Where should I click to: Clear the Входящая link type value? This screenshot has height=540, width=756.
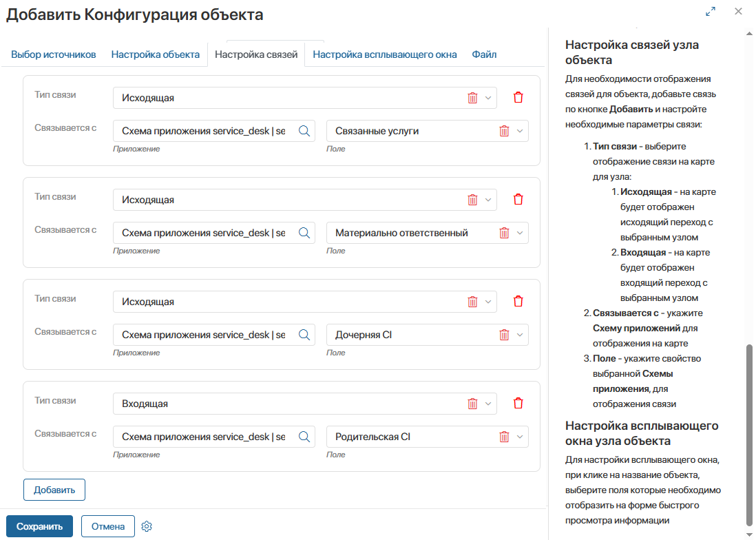pyautogui.click(x=472, y=404)
